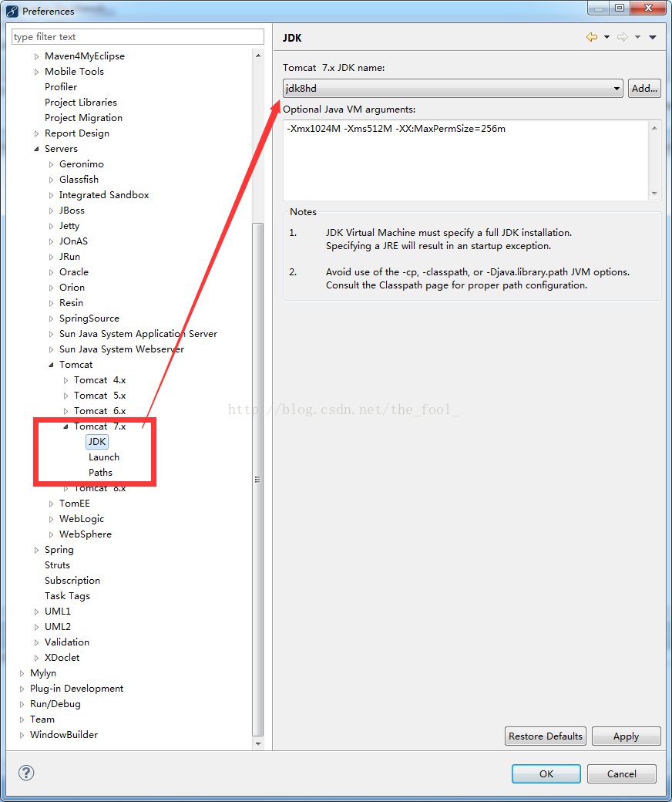Select Team category
This screenshot has width=672, height=802.
pyautogui.click(x=42, y=719)
